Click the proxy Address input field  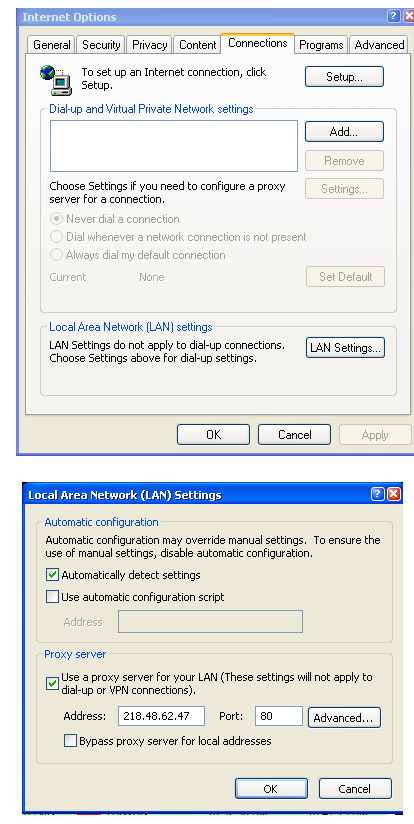click(x=161, y=716)
